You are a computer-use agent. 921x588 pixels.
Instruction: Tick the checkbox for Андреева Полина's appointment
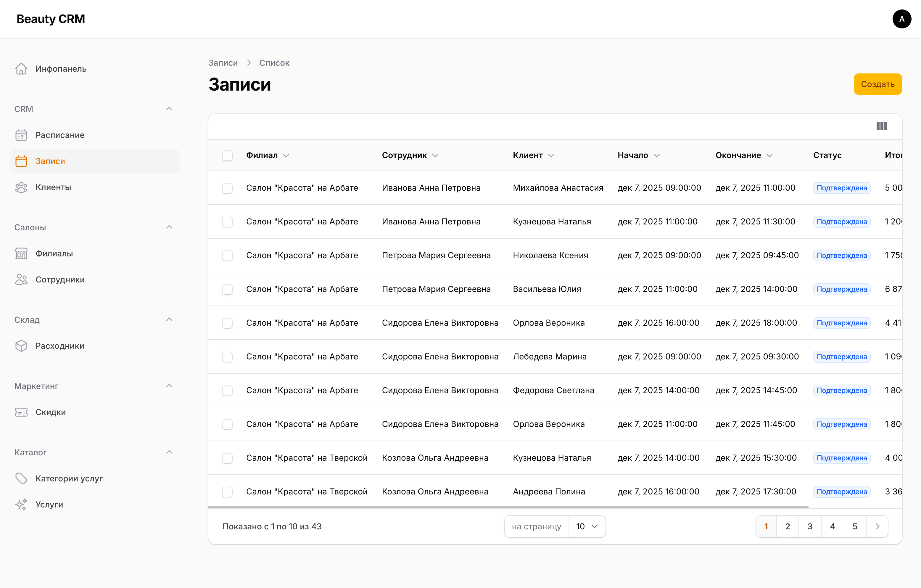pos(227,491)
